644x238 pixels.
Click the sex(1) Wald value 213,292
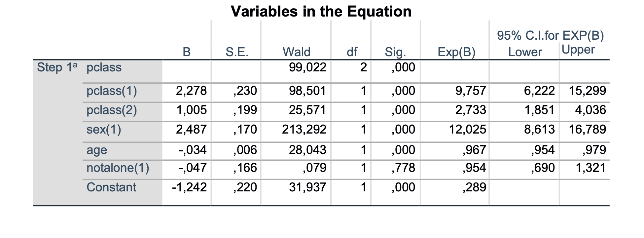(304, 129)
